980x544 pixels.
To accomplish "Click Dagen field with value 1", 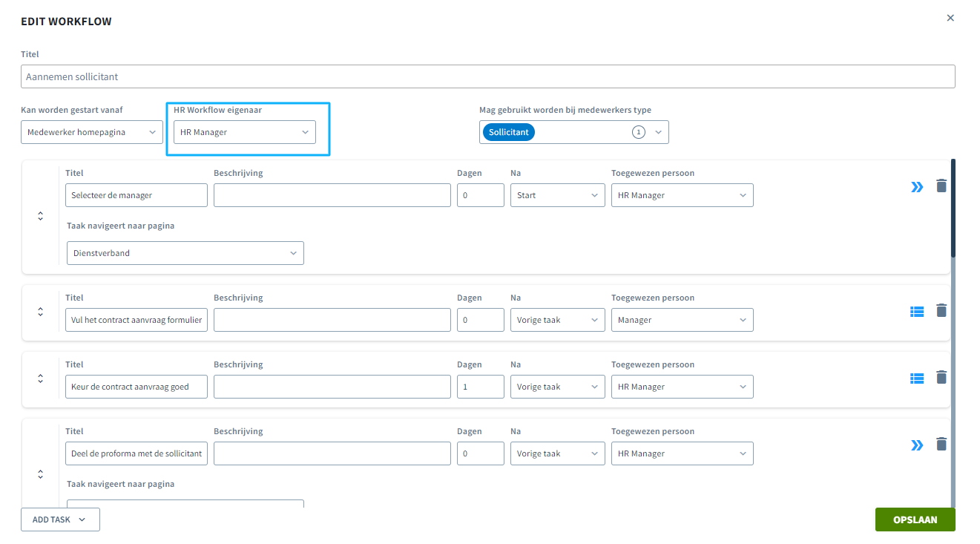I will (x=481, y=387).
